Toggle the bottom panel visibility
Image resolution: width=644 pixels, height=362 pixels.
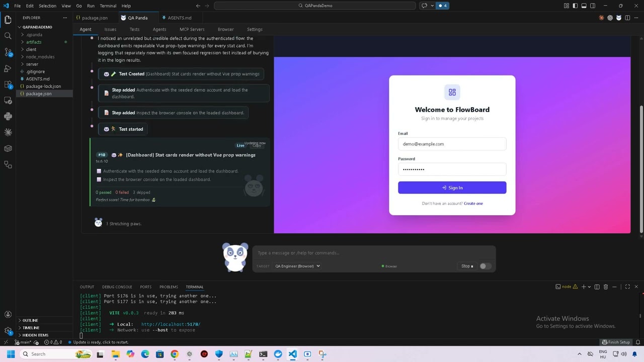(x=584, y=6)
